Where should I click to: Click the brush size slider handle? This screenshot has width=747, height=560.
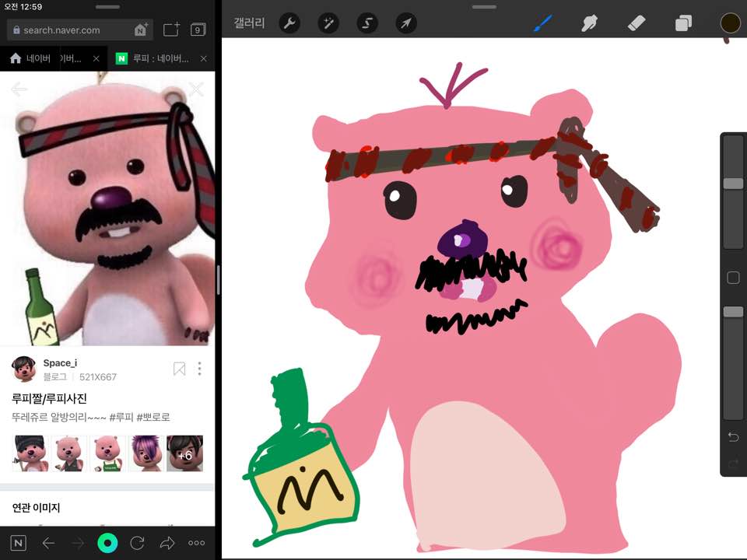coord(733,184)
